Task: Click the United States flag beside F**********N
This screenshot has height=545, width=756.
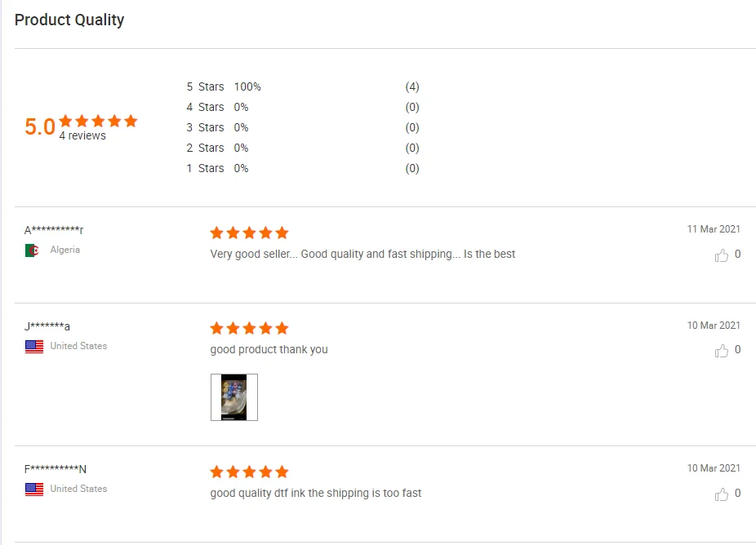Action: tap(33, 489)
